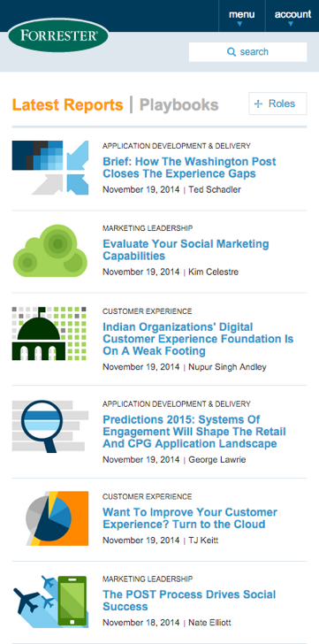The height and width of the screenshot is (644, 319).
Task: Select the Latest Reports tab
Action: click(x=68, y=104)
